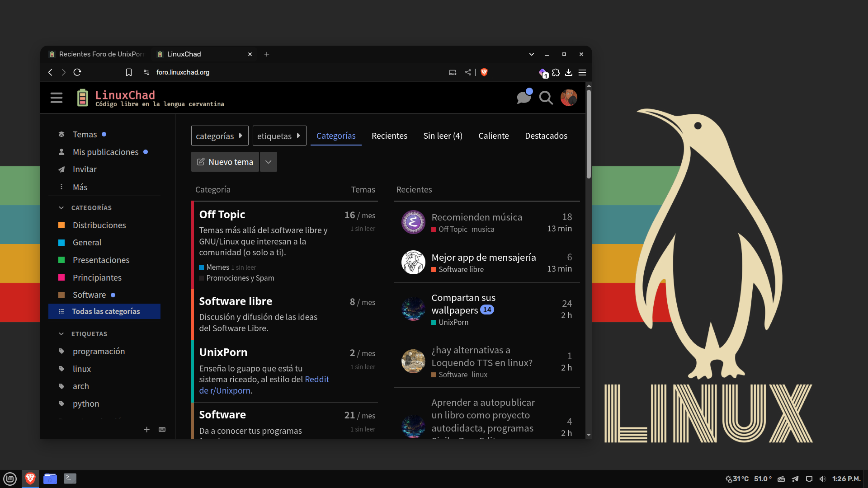The height and width of the screenshot is (488, 868).
Task: Go back with the browser back arrow
Action: point(50,72)
